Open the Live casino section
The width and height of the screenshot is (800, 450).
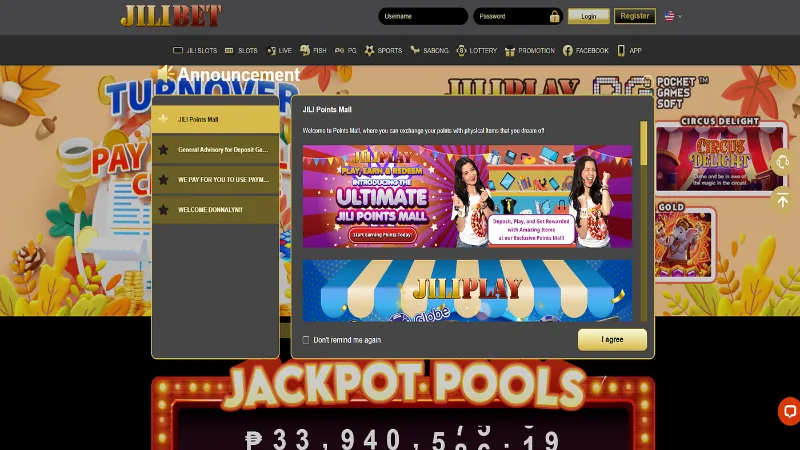pos(279,50)
